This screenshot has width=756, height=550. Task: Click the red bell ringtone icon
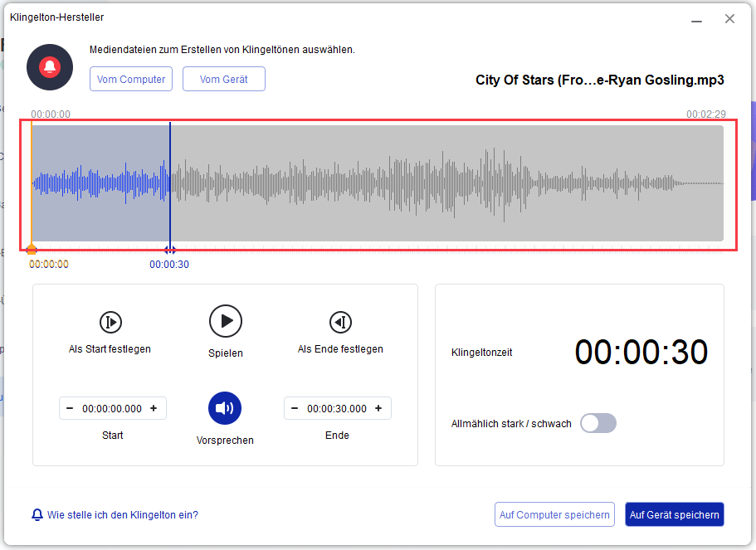[x=50, y=67]
